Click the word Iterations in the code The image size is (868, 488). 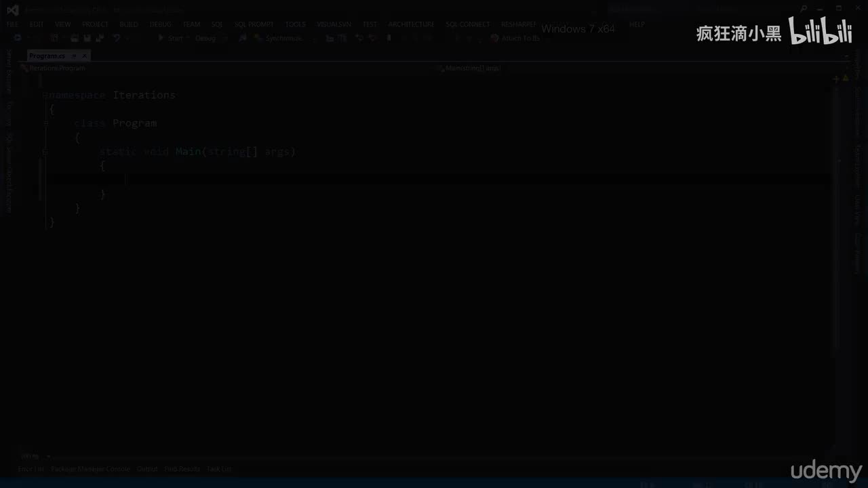(x=144, y=95)
